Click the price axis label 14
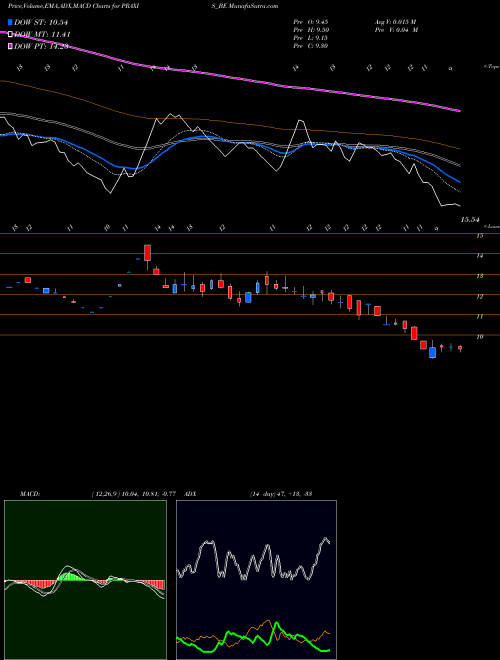 479,256
